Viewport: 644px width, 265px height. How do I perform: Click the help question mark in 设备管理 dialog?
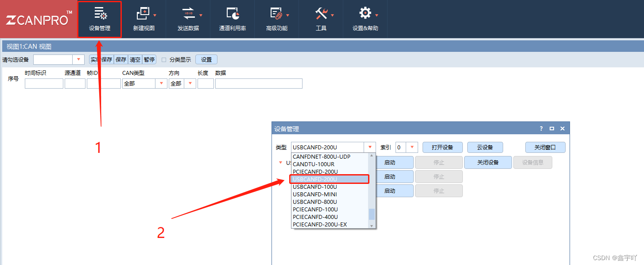(541, 129)
